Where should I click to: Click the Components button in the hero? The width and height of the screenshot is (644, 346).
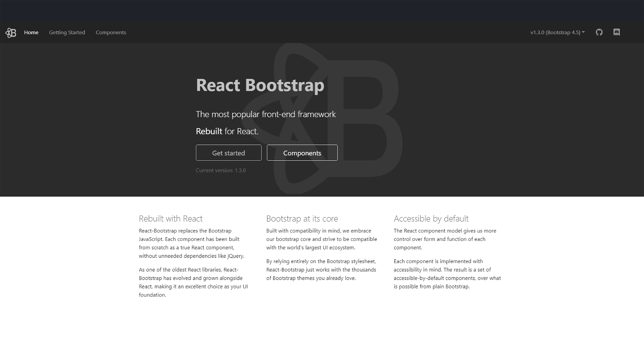pyautogui.click(x=302, y=153)
